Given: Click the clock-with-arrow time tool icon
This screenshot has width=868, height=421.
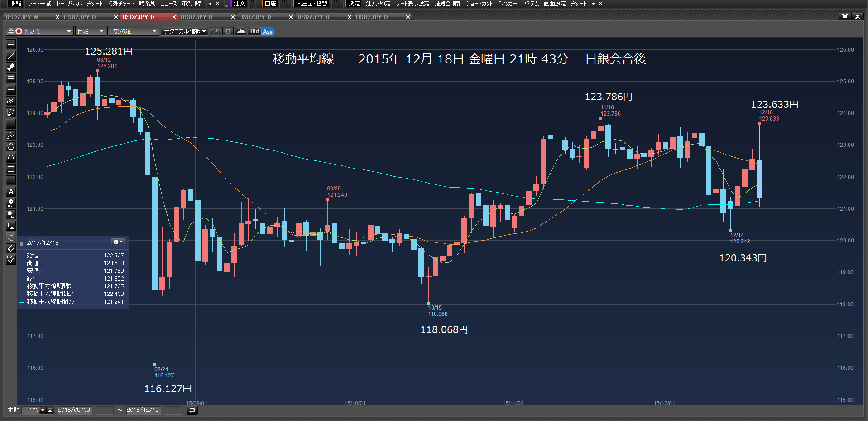Looking at the screenshot, I should (11, 214).
